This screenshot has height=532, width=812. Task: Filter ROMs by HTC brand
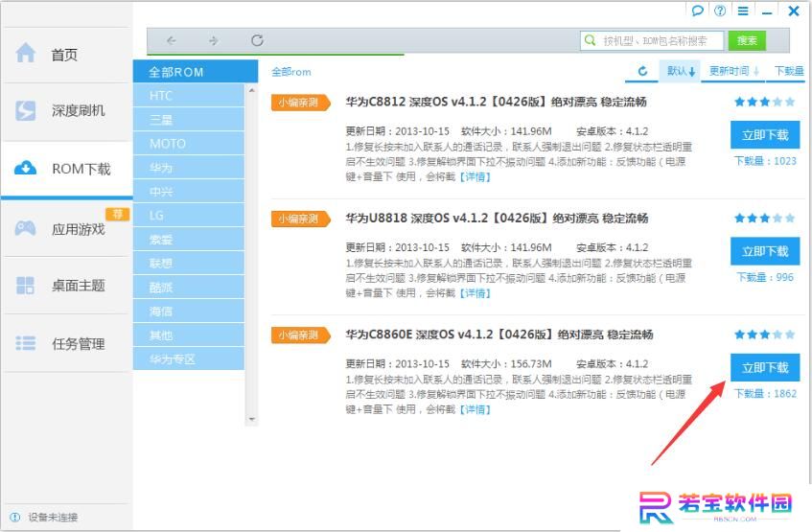coord(189,96)
